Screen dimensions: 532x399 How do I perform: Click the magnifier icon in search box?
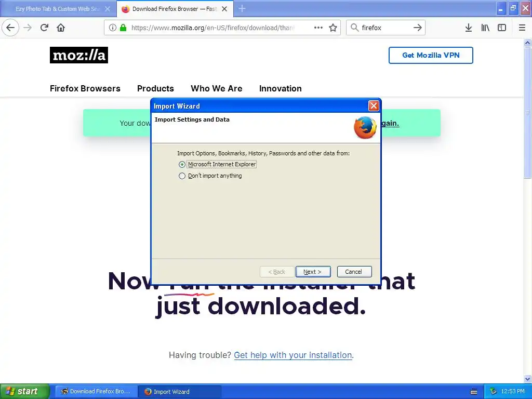[354, 28]
